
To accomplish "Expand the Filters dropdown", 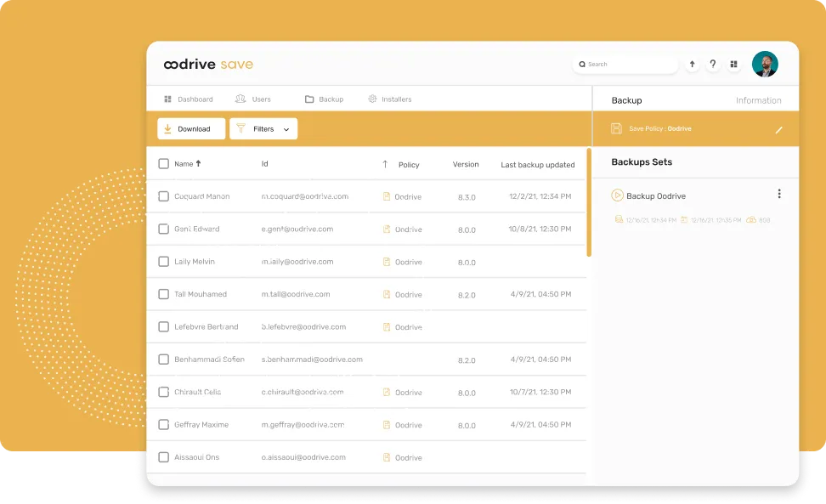I will click(x=263, y=128).
